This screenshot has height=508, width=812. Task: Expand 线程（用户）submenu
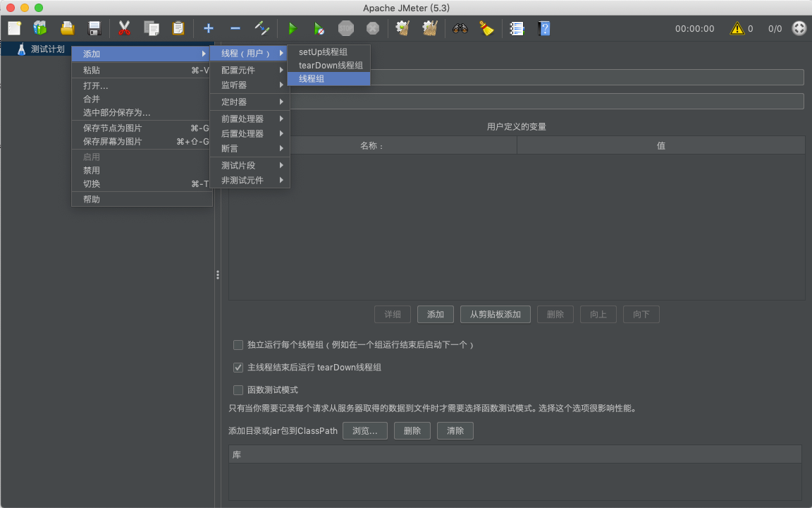[x=250, y=54]
